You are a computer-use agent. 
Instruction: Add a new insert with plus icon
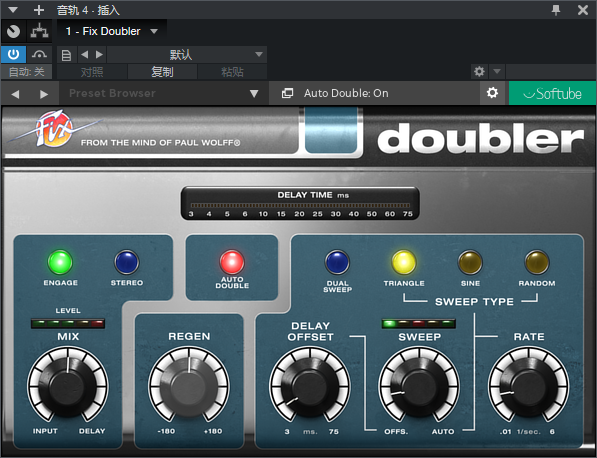click(x=39, y=10)
